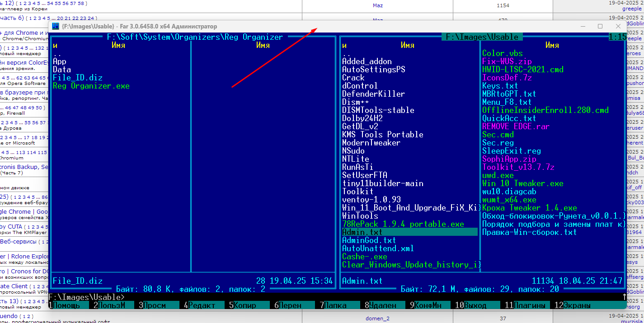
Task: Select the File_ID.diz file
Action: tap(77, 78)
